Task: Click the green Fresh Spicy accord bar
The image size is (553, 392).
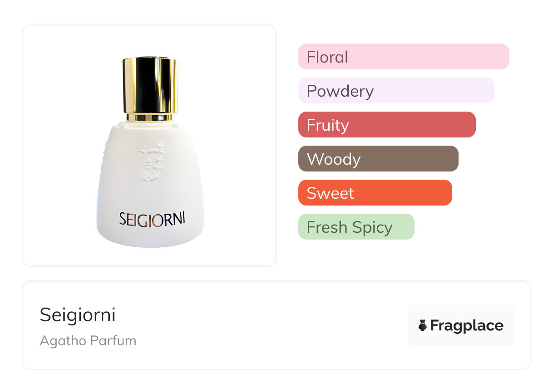Action: coord(356,227)
